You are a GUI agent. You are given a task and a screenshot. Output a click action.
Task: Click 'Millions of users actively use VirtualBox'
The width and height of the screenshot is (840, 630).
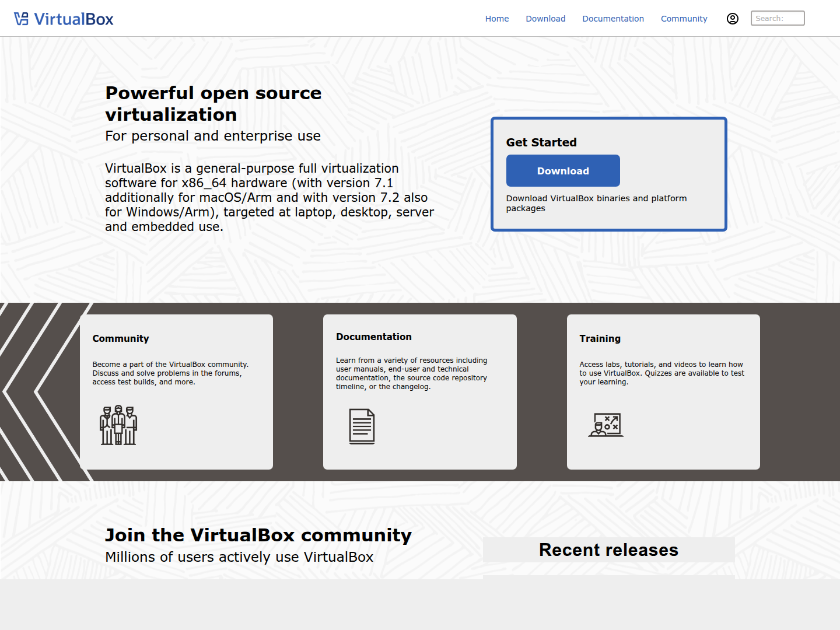click(x=239, y=557)
